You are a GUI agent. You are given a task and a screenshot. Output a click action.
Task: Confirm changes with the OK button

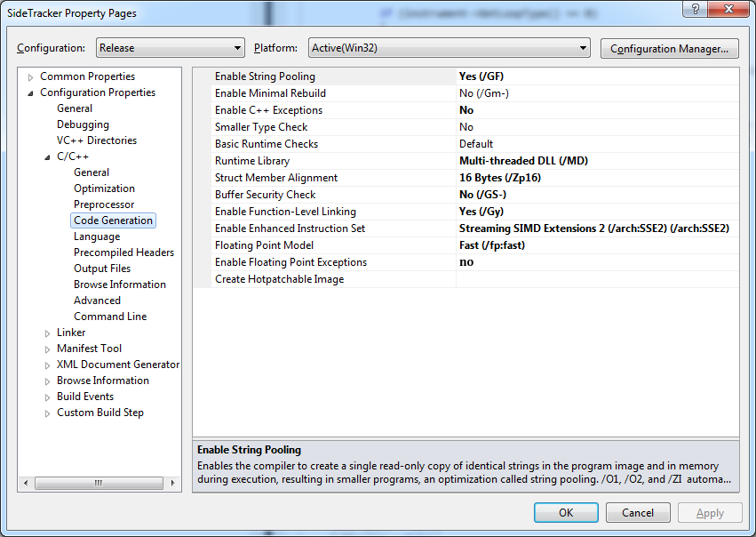coord(566,512)
